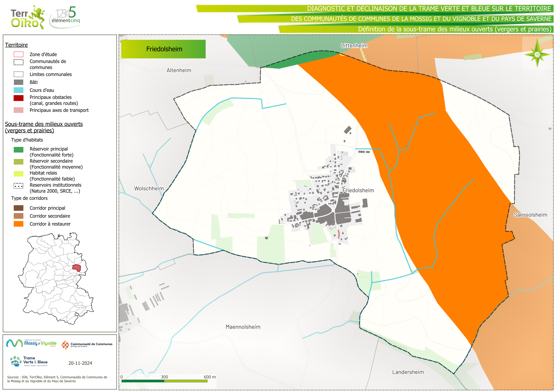555x392 pixels.
Task: Click the Maennolsheim map label
Action: click(243, 327)
